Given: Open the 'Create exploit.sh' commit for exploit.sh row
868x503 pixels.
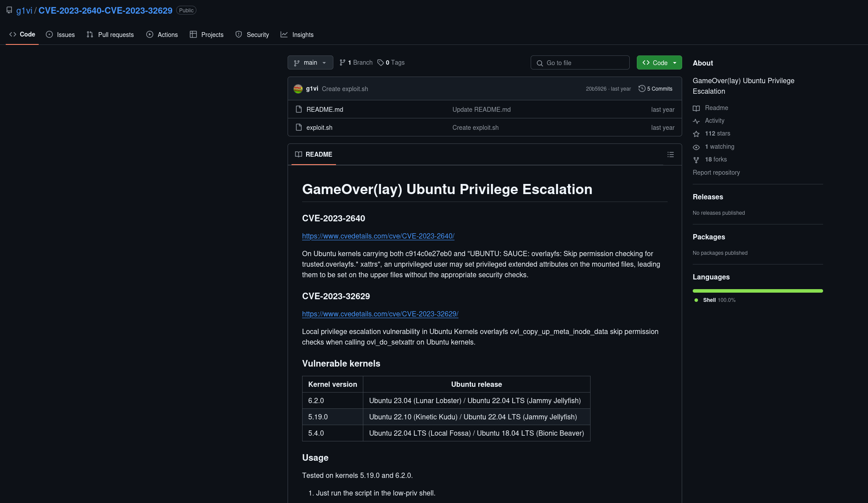Looking at the screenshot, I should (x=475, y=128).
